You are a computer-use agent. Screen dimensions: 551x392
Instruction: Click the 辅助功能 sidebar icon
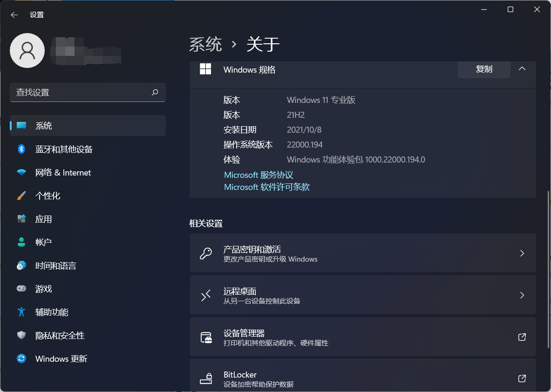(x=21, y=312)
